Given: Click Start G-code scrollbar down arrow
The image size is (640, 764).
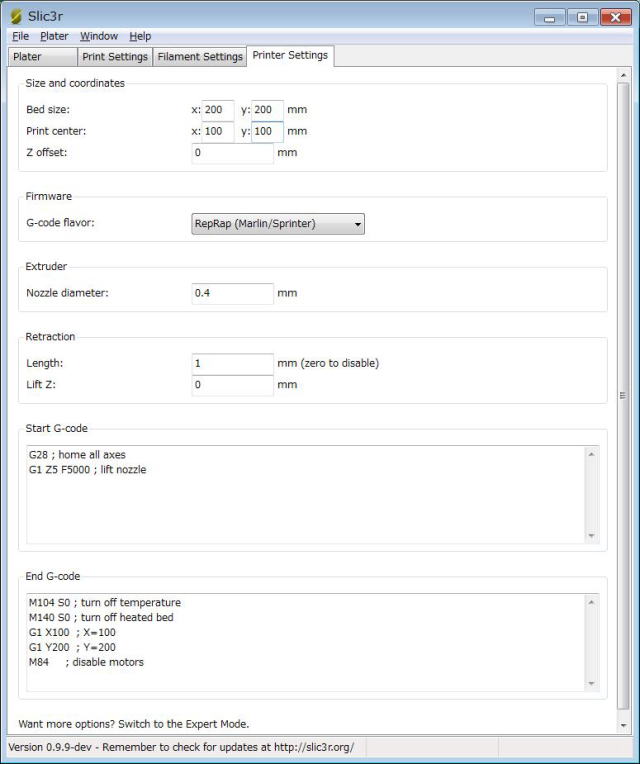Looking at the screenshot, I should [592, 536].
